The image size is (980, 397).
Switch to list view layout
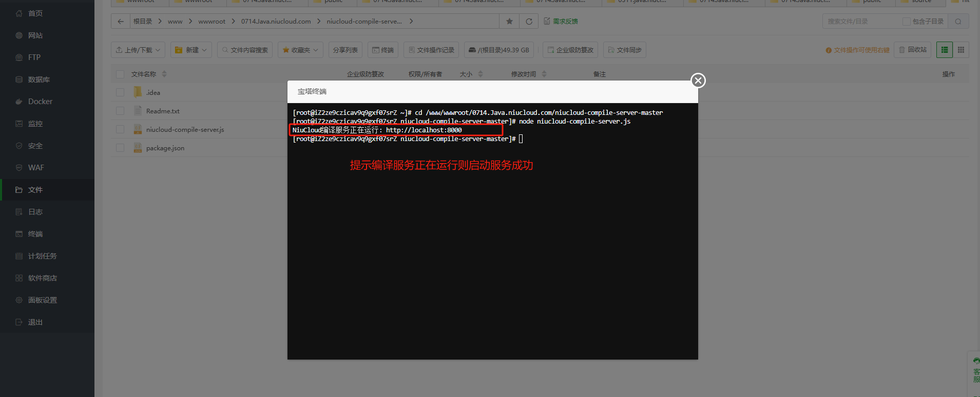(x=945, y=50)
